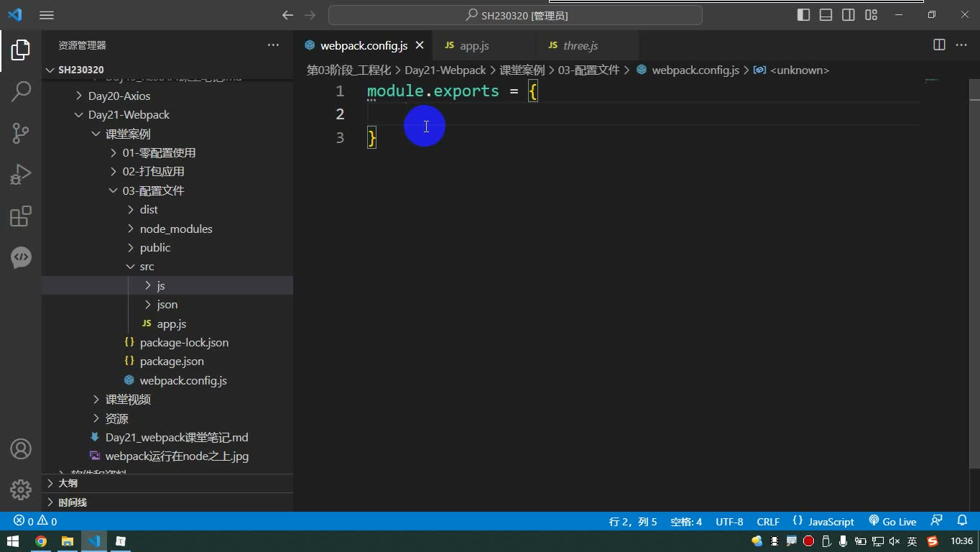
Task: Toggle the primary side bar
Action: [804, 15]
